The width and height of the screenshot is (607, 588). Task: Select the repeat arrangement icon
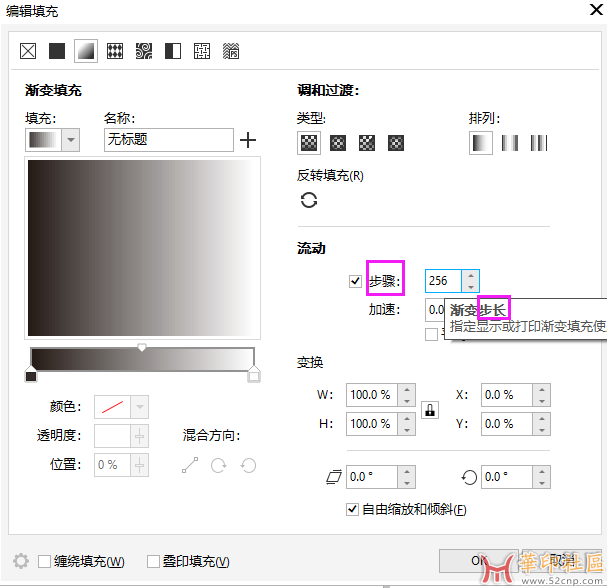pyautogui.click(x=539, y=143)
